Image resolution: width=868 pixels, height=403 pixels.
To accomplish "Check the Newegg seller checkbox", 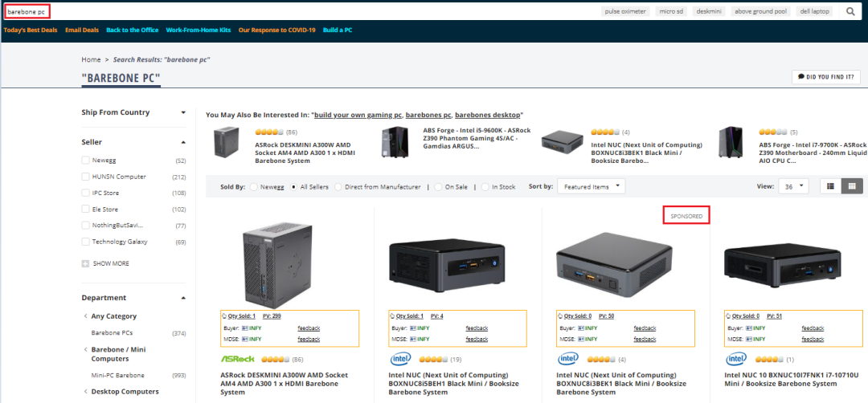I will point(85,161).
